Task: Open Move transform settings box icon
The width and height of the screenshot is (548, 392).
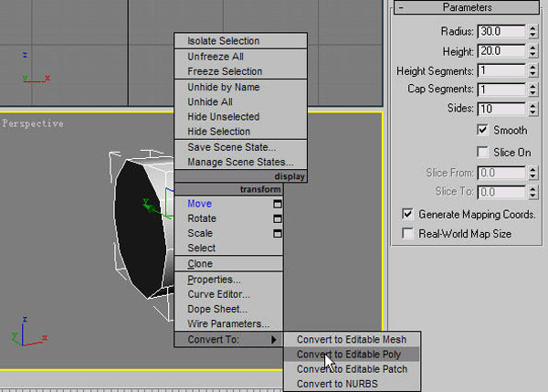Action: [278, 205]
